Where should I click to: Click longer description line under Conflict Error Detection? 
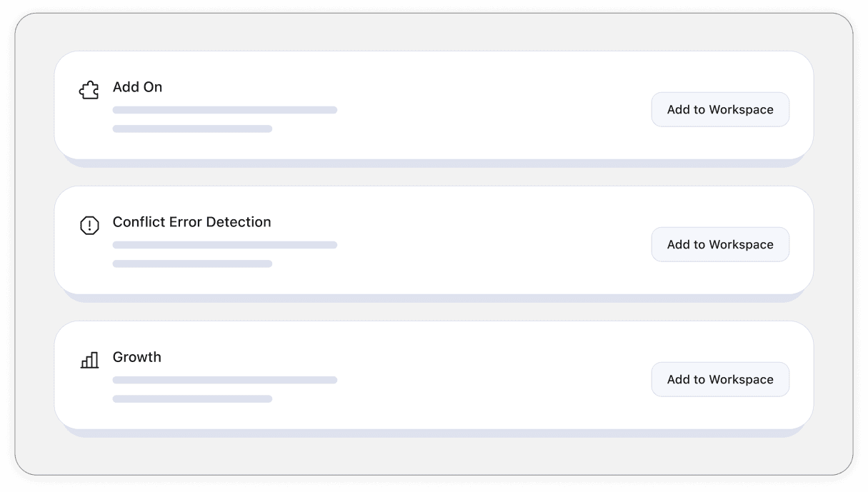click(224, 245)
